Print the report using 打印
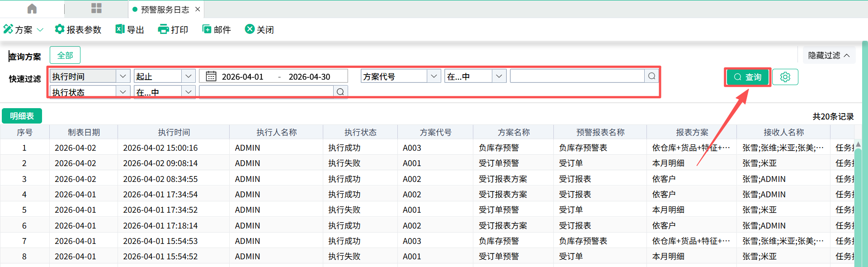868x267 pixels. pos(163,29)
